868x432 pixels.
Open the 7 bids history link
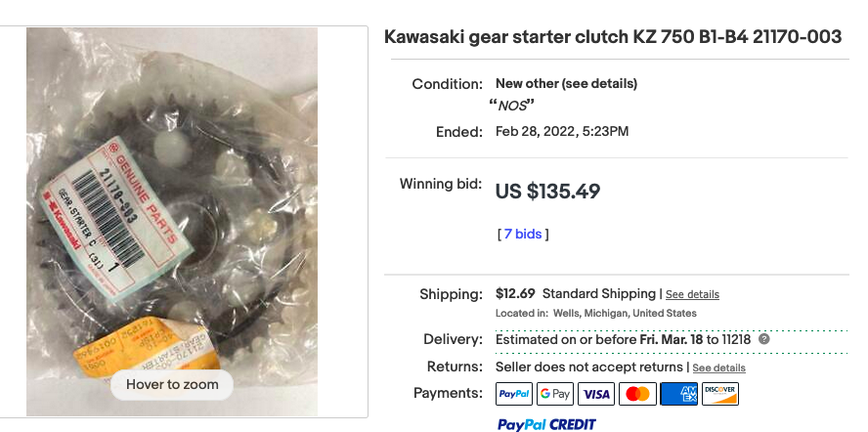tap(524, 234)
